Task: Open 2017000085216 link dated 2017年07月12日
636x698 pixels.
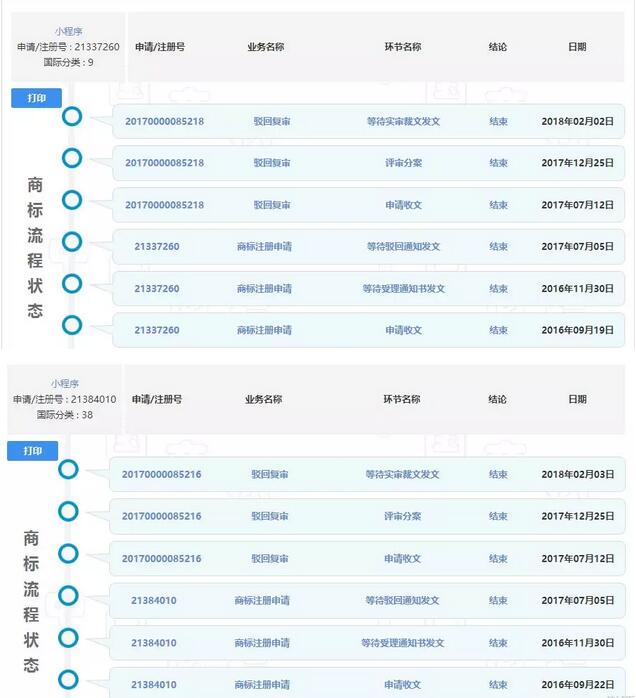Action: click(162, 559)
